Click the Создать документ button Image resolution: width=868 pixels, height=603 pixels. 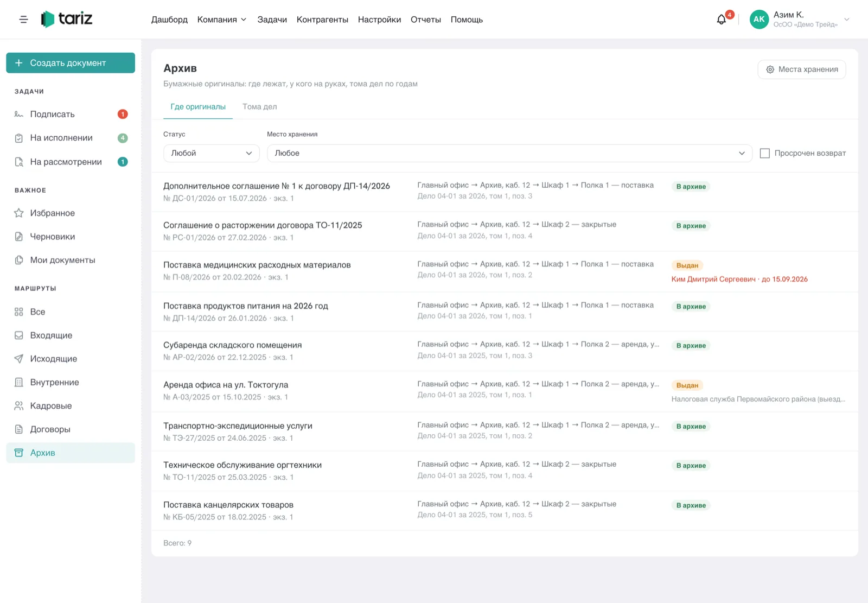pos(71,63)
